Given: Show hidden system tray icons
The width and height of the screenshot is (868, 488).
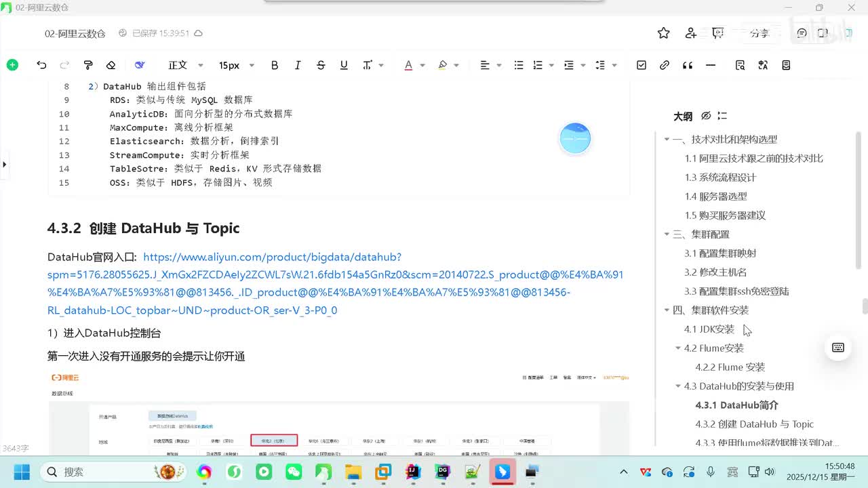Looking at the screenshot, I should [625, 472].
